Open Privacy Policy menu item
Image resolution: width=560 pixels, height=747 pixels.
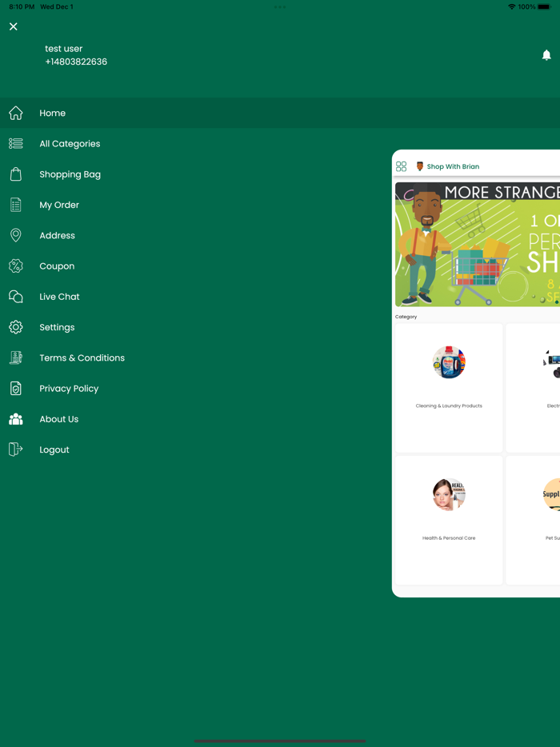point(69,389)
